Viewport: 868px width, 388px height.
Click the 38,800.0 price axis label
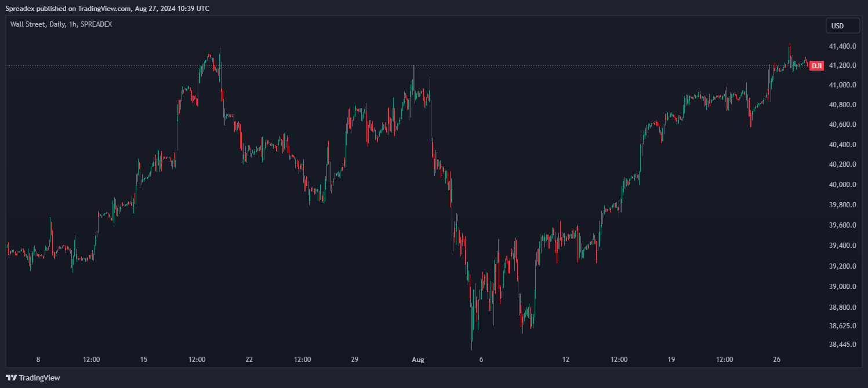pyautogui.click(x=843, y=308)
